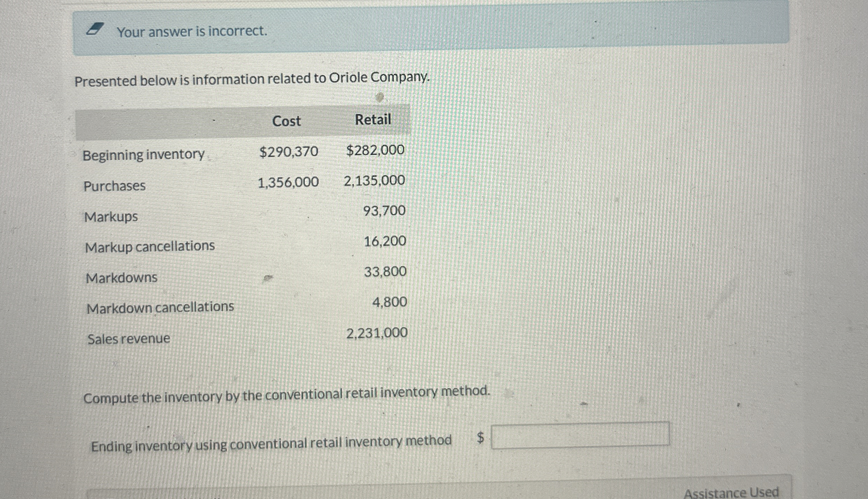Screen dimensions: 868x499
Task: Select the Cost column header
Action: pos(286,121)
